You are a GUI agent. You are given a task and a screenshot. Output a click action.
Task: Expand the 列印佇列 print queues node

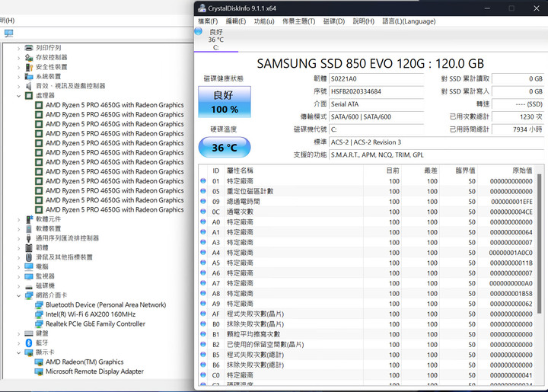(19, 48)
